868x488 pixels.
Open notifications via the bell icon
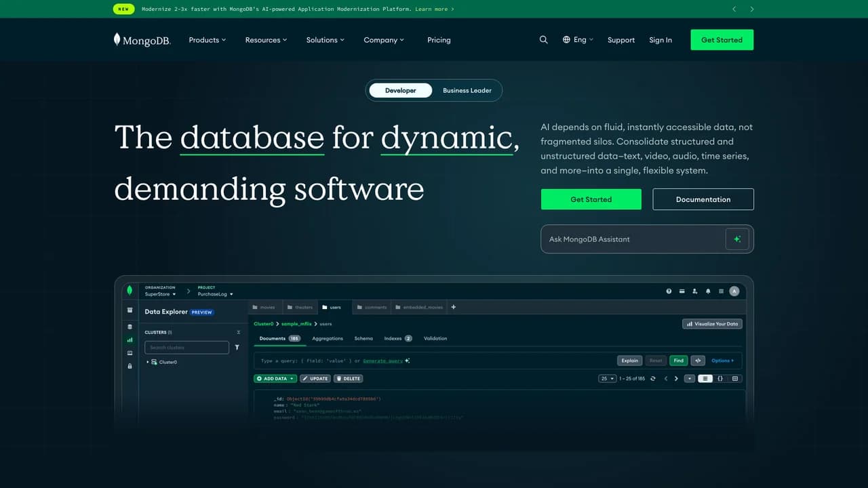708,291
